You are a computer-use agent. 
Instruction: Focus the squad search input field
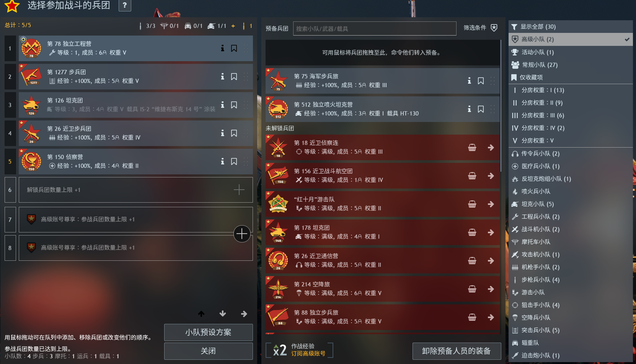375,29
